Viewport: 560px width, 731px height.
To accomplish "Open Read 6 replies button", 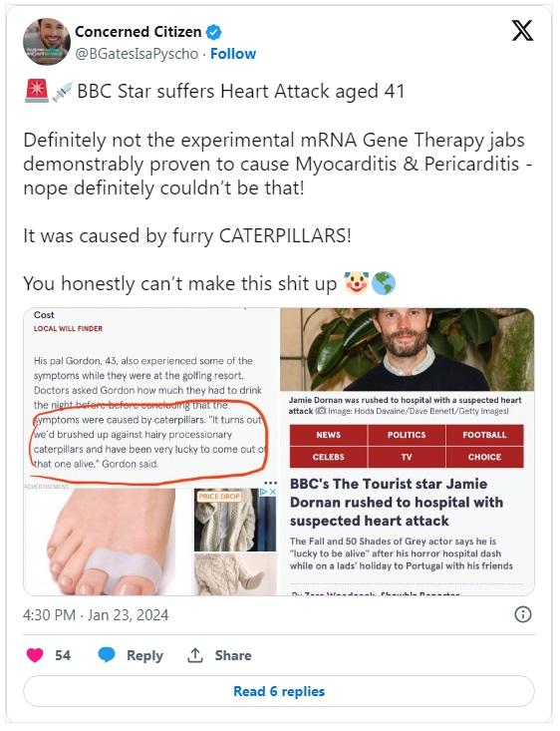I will (279, 691).
